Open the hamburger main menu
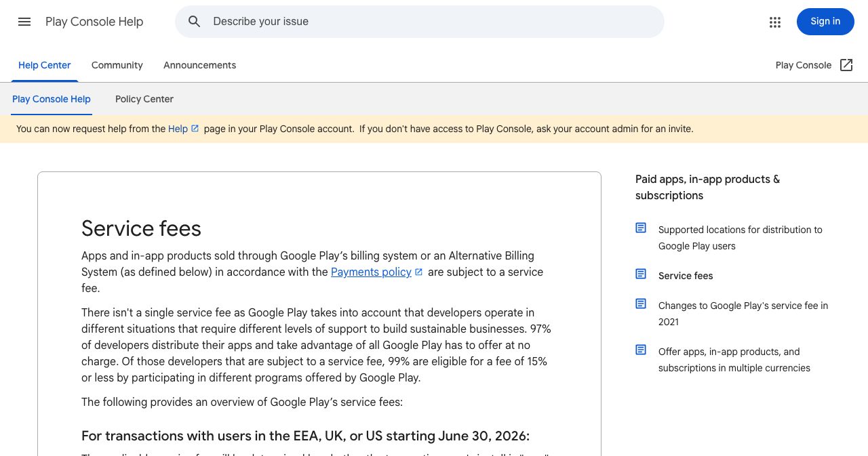 click(x=24, y=22)
